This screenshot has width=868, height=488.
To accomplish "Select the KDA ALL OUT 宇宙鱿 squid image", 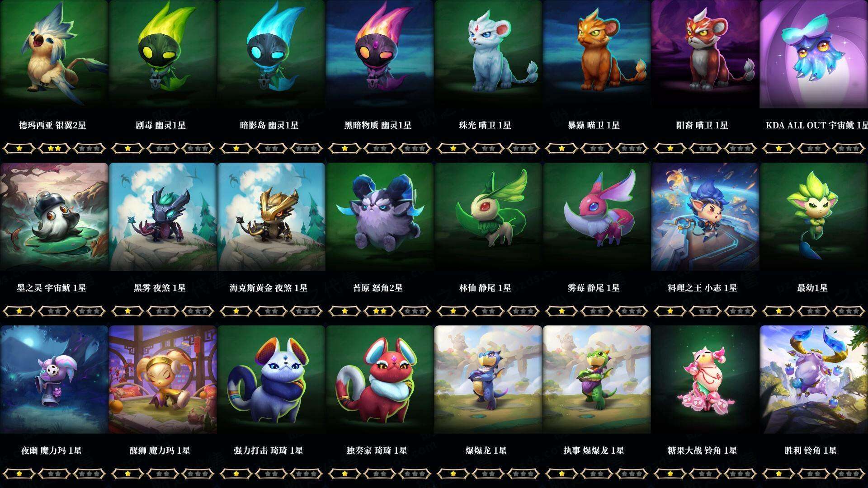I will (814, 54).
